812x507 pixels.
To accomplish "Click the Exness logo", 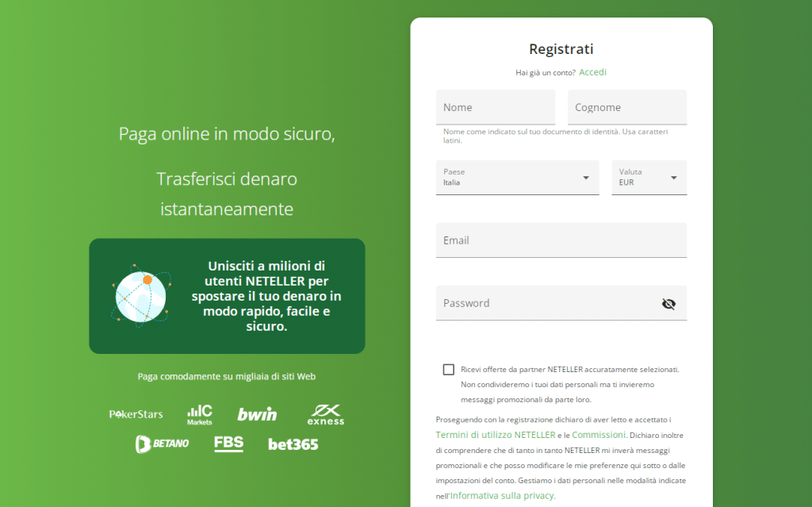I will coord(325,414).
